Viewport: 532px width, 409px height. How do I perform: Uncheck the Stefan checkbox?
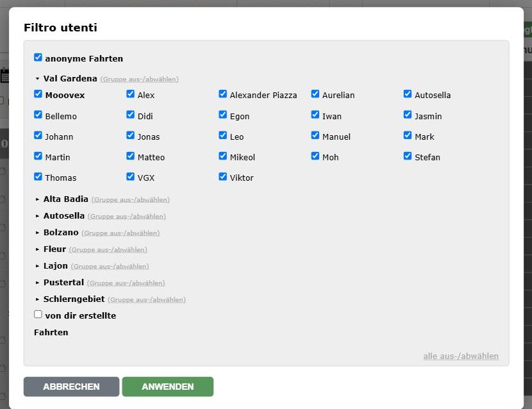408,156
